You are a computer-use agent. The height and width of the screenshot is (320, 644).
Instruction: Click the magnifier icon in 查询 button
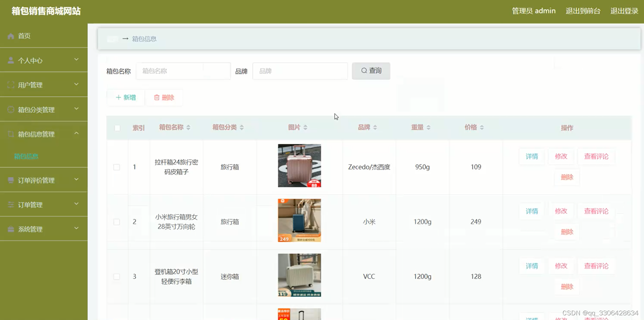[364, 71]
